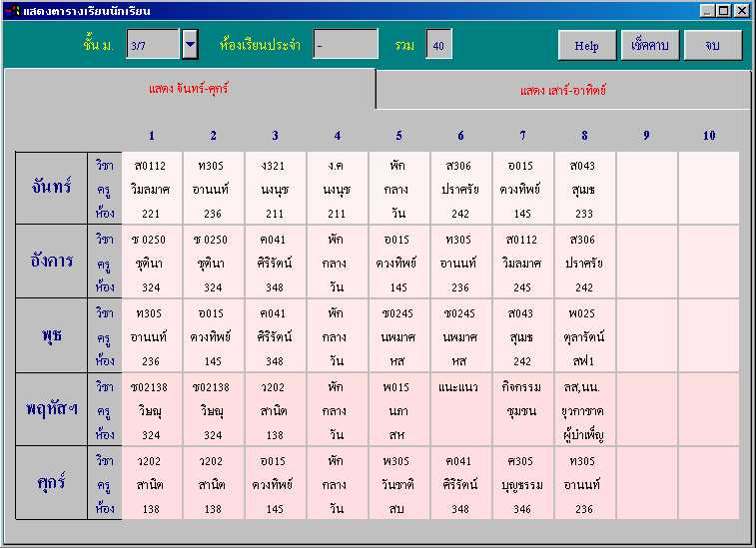Screen dimensions: 756x548
Task: Click subject อ015 in จันทร์ period 7
Action: (x=521, y=166)
